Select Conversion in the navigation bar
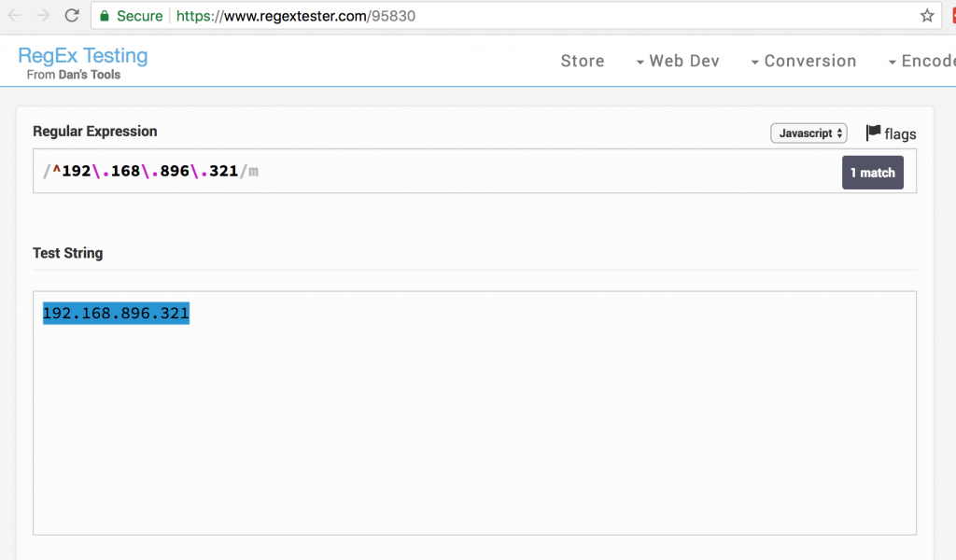Screen dimensions: 956x560 (x=810, y=61)
